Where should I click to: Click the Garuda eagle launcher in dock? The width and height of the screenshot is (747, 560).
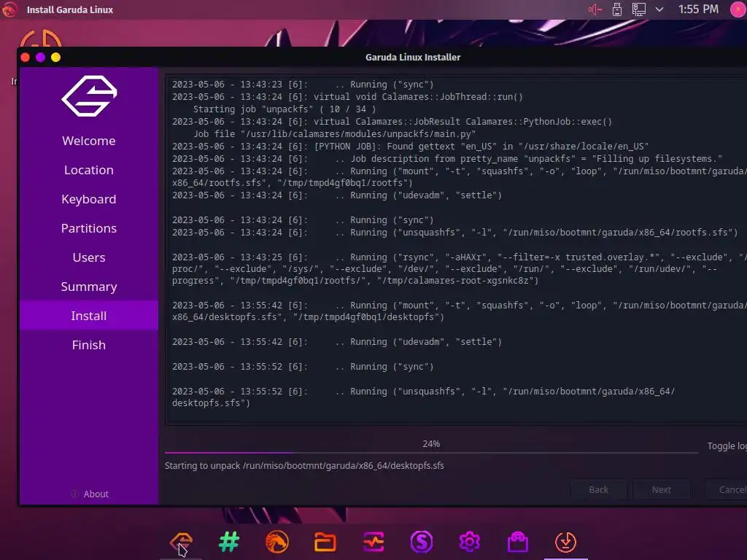181,542
